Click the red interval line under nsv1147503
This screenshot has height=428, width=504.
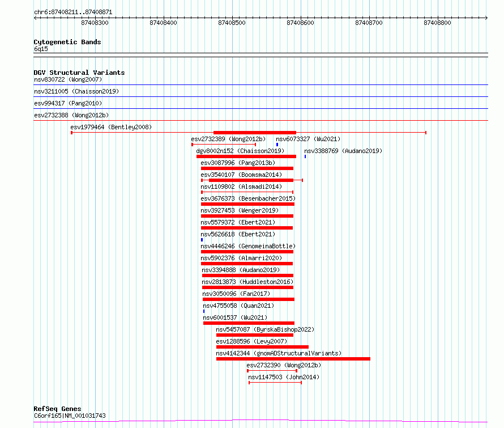[x=275, y=383]
